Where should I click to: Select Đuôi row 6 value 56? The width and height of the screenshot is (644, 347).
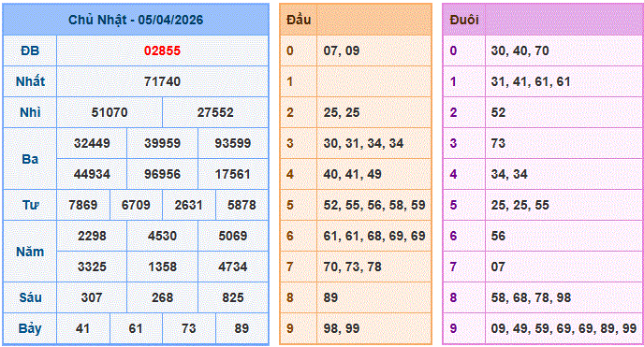498,236
